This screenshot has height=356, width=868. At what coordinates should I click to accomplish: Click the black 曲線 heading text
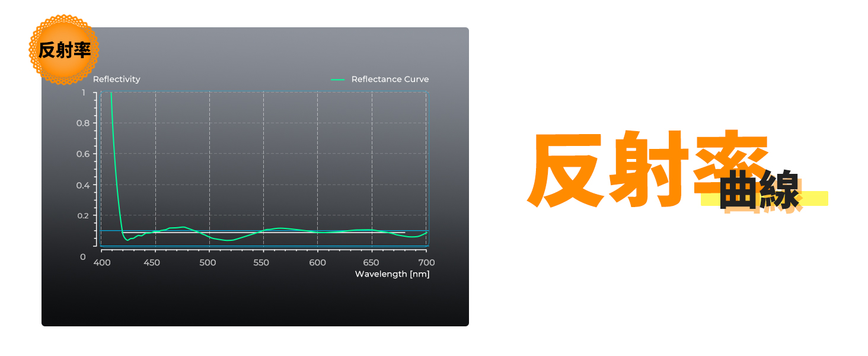[760, 191]
